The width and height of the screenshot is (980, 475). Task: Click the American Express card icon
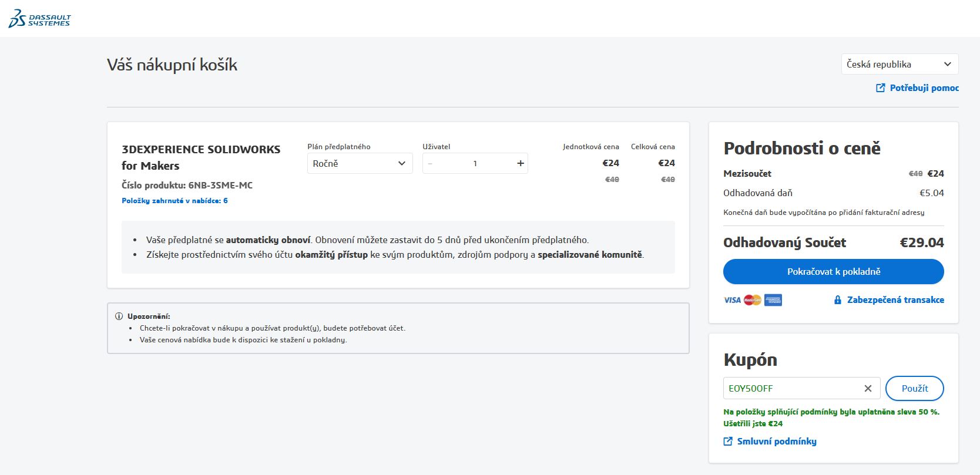click(773, 300)
